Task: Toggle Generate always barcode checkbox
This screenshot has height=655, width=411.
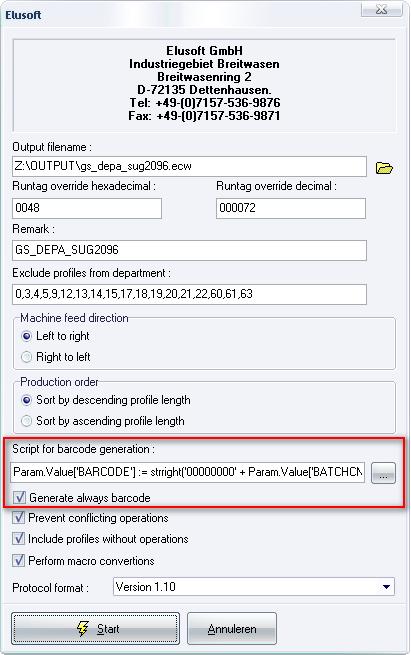Action: tap(19, 497)
